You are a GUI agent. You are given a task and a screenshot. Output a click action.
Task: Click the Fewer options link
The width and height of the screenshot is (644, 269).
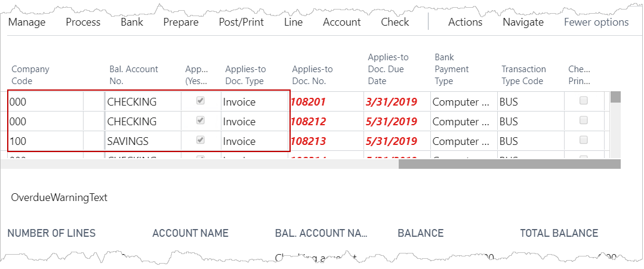[x=596, y=22]
